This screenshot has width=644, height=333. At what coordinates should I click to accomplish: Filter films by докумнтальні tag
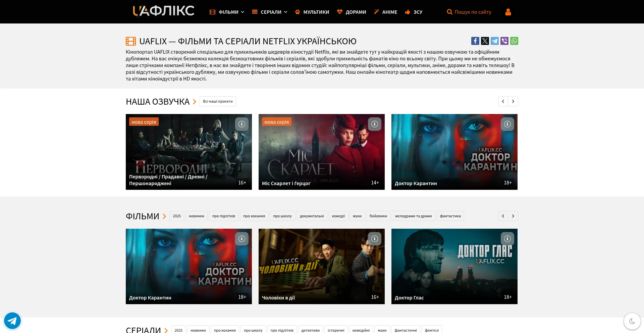tap(312, 216)
